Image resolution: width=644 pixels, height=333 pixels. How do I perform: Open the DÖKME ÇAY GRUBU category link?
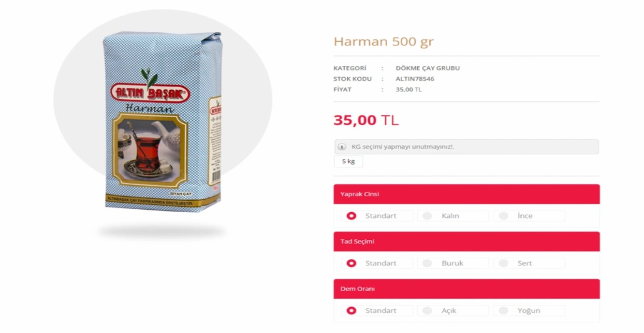(x=428, y=68)
